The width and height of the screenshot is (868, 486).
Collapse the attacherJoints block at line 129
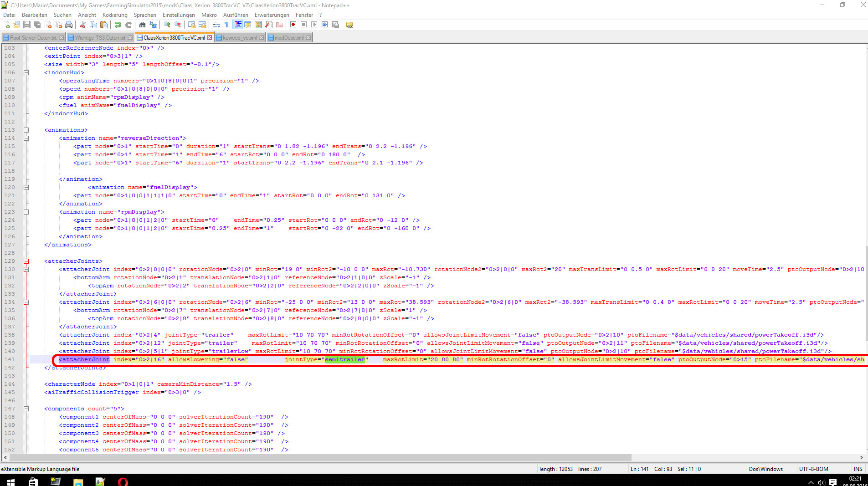click(26, 261)
